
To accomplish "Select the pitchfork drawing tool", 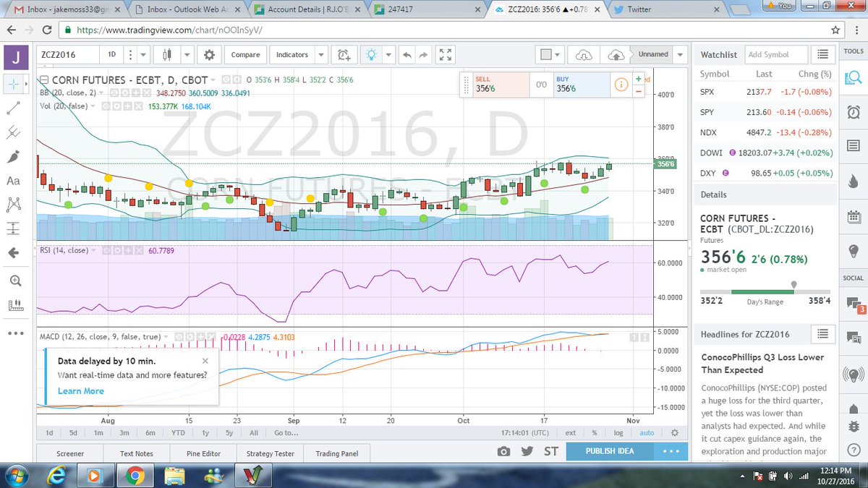I will pyautogui.click(x=13, y=132).
